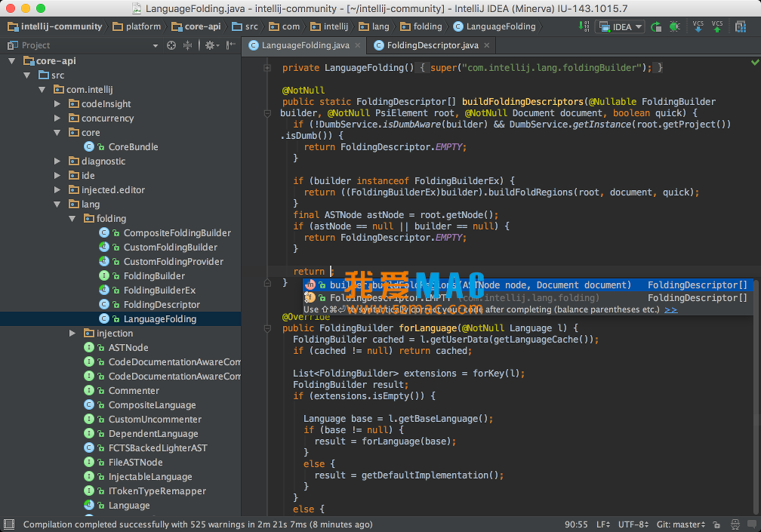The image size is (761, 532).
Task: Click the 90:55 cursor position indicator
Action: click(x=576, y=524)
